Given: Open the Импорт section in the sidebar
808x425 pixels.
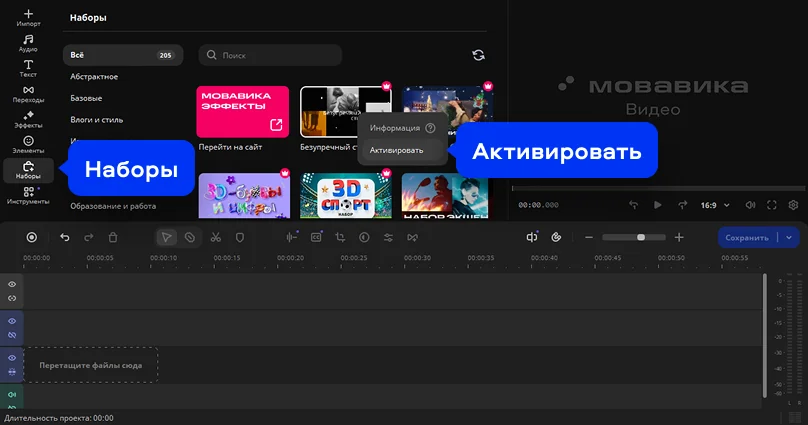Looking at the screenshot, I should 28,18.
